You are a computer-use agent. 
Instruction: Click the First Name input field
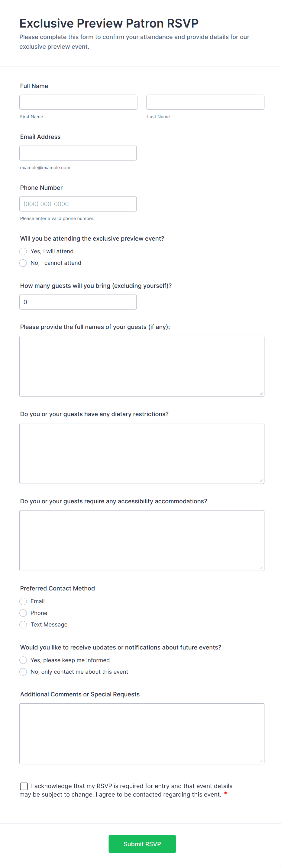coord(78,102)
